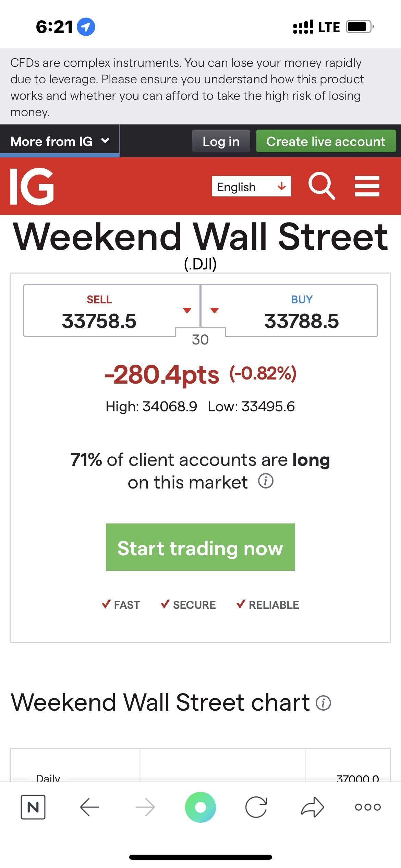Open the search magnifier icon
The width and height of the screenshot is (401, 868).
321,186
